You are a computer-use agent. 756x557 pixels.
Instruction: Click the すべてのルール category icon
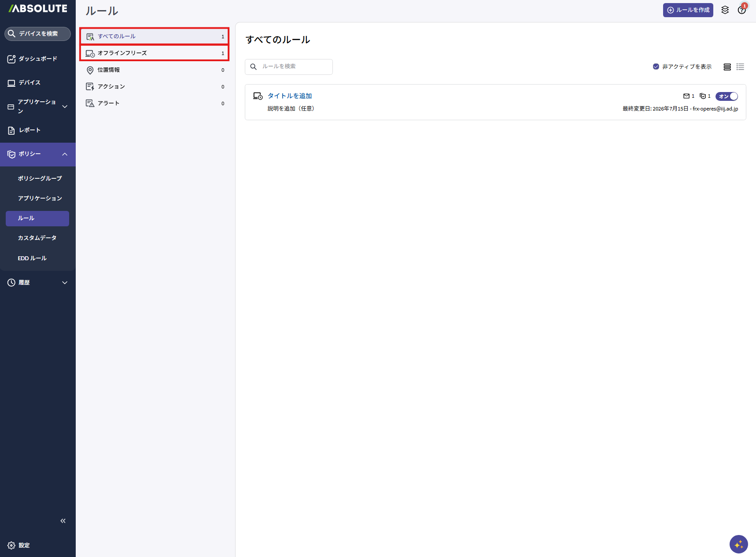point(90,37)
